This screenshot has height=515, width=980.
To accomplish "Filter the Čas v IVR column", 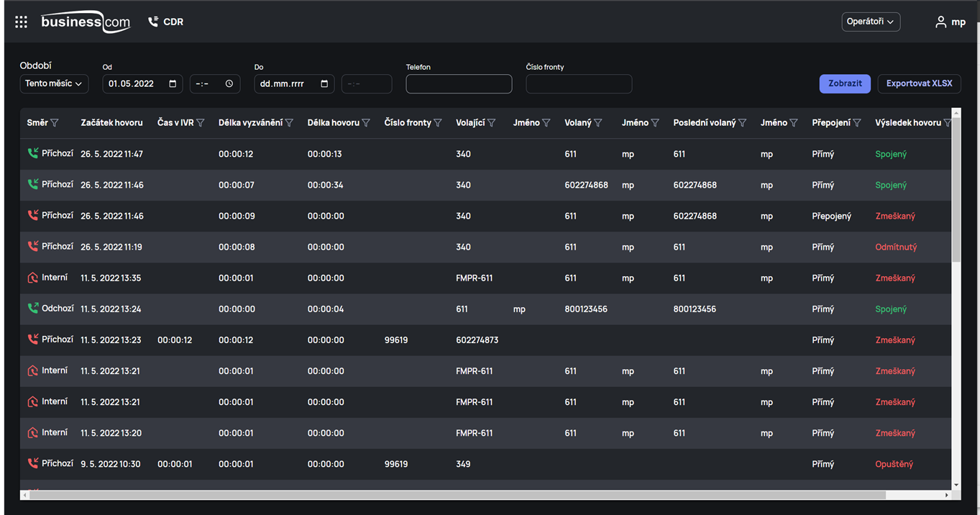I will click(201, 123).
